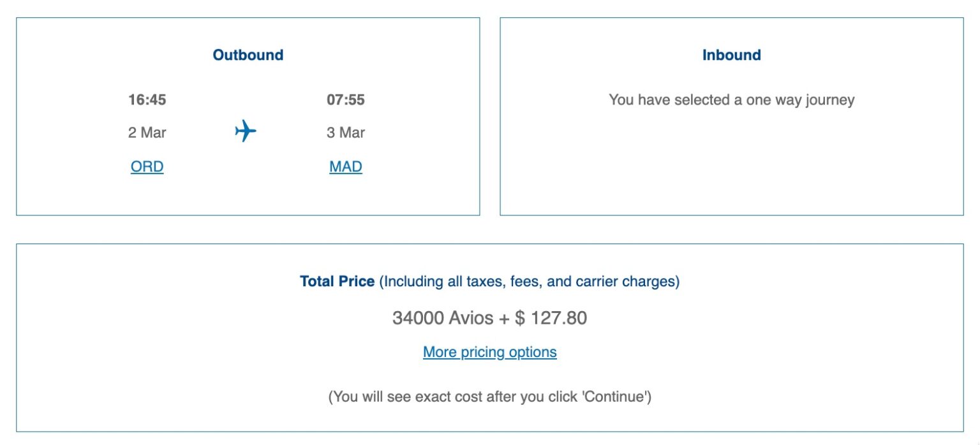Open More pricing options
This screenshot has height=445, width=980.
click(x=489, y=351)
